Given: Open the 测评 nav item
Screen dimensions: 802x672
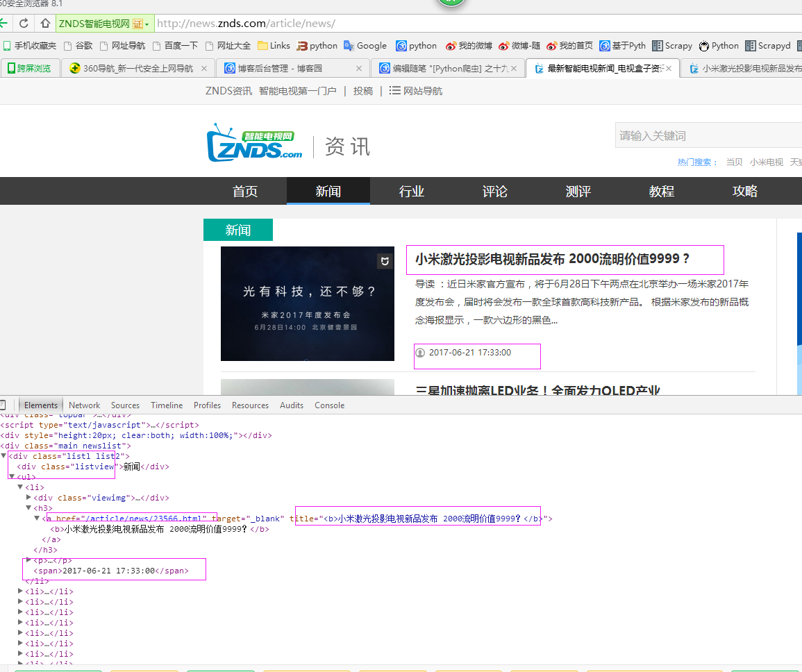Looking at the screenshot, I should tap(578, 192).
